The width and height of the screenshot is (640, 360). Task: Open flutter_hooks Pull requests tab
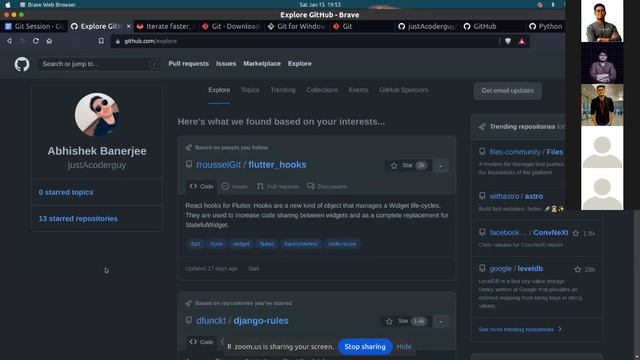point(278,186)
